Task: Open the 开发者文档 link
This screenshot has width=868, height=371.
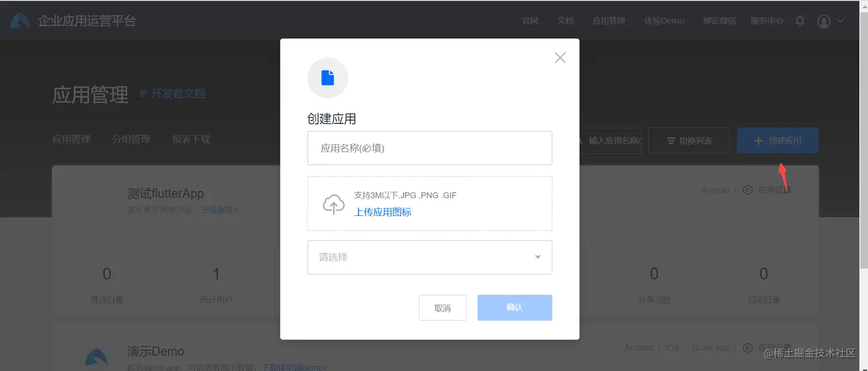Action: click(x=173, y=93)
